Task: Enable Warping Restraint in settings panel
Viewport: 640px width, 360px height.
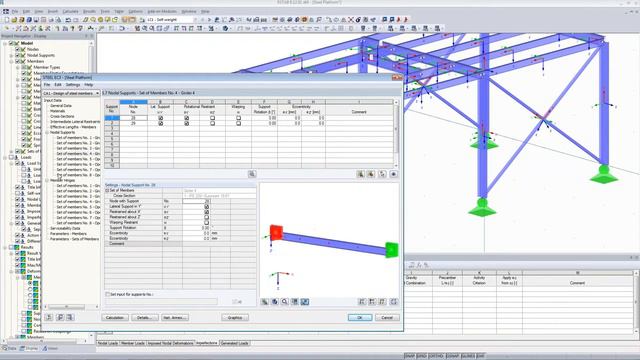Action: coord(207,223)
